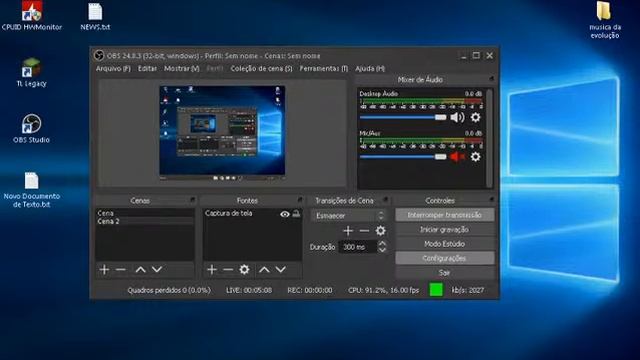Screen dimensions: 640x360
Task: Add a new scene with plus icon
Action: (x=104, y=269)
